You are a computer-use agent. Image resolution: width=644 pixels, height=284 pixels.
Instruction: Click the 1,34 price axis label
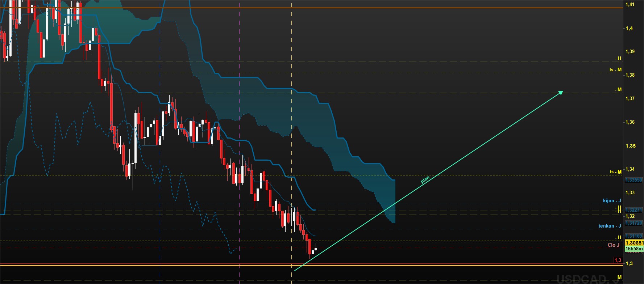pyautogui.click(x=630, y=169)
